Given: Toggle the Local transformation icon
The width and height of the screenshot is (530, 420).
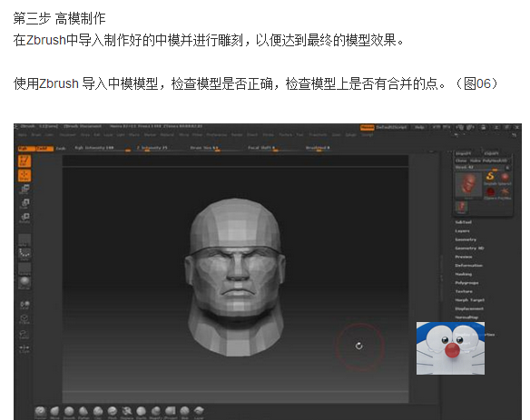Looking at the screenshot, I should (25, 305).
